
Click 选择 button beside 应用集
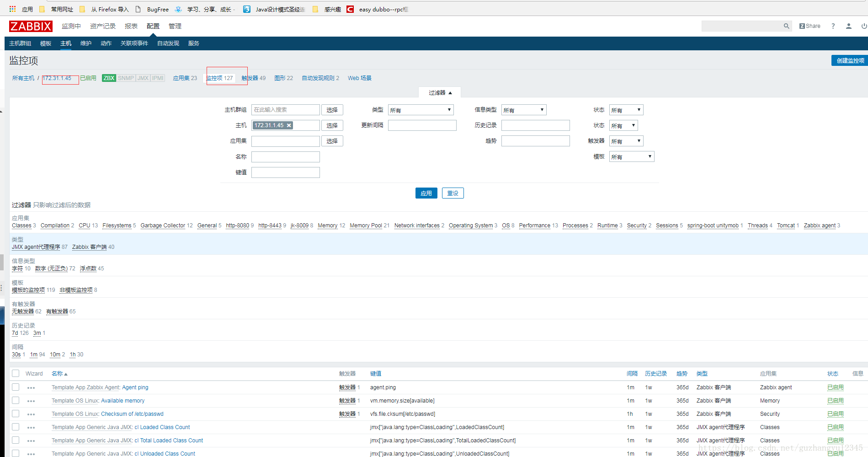click(x=332, y=141)
